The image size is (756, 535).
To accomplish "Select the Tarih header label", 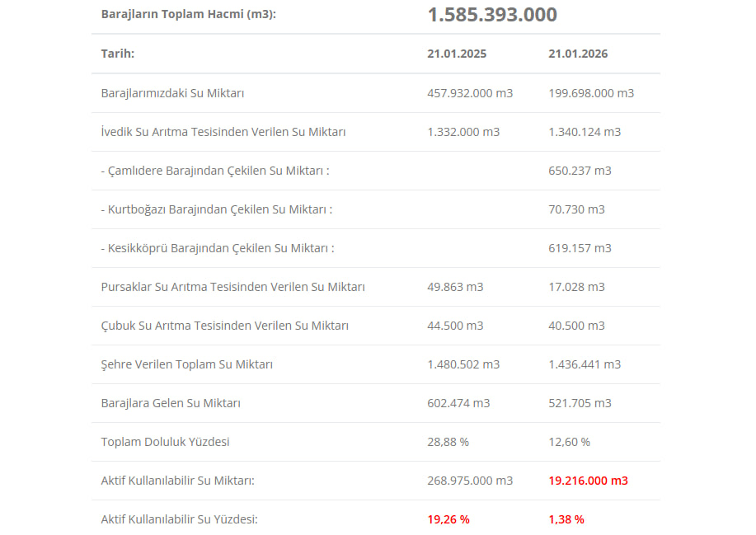I will (x=117, y=54).
